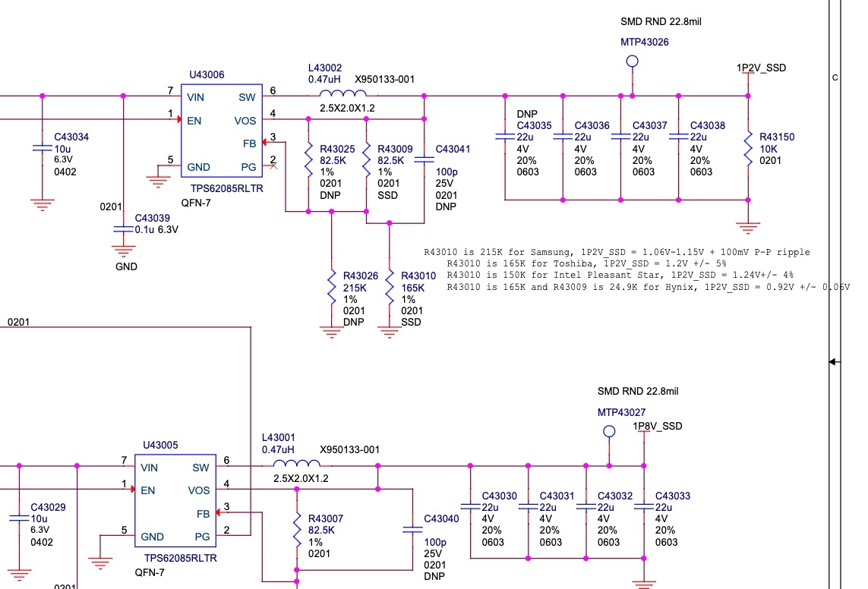Select the U43005 reference designator text
The height and width of the screenshot is (589, 868).
pyautogui.click(x=160, y=446)
